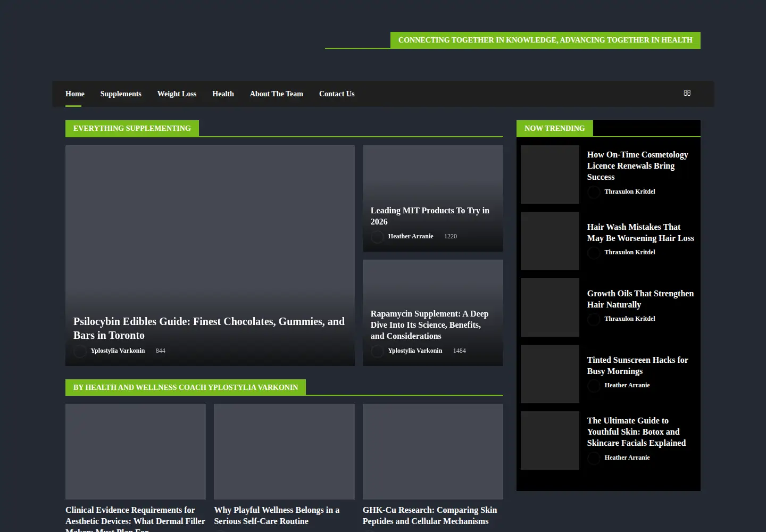
Task: Click the Playful Wellness card image
Action: 284,452
